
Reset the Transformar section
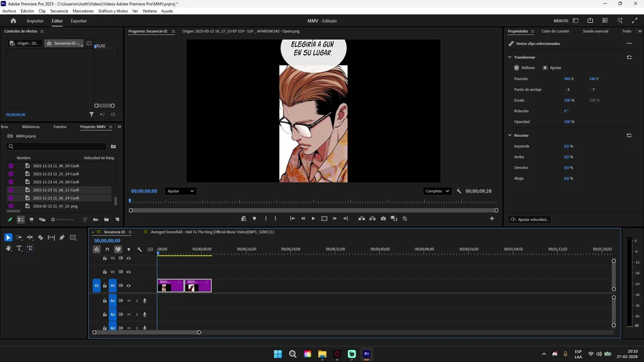629,57
